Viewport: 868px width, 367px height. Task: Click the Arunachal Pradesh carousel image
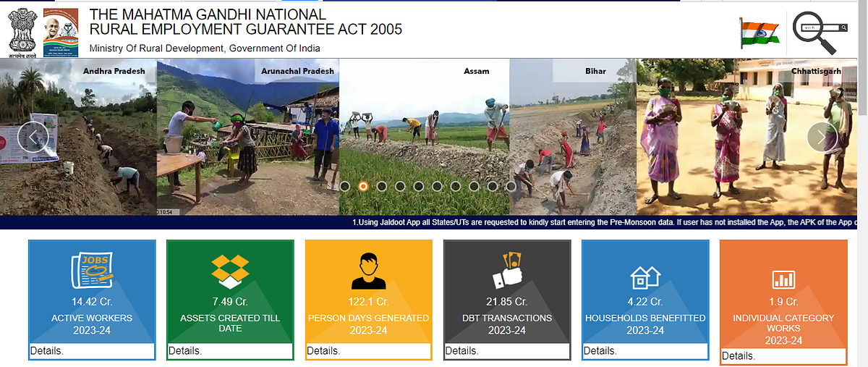point(248,136)
